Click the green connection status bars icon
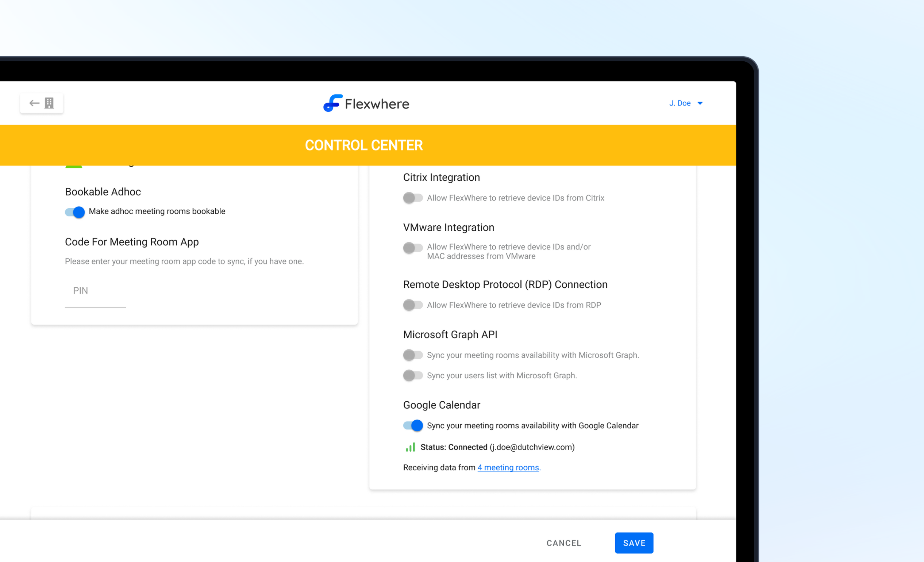The height and width of the screenshot is (562, 924). (410, 447)
